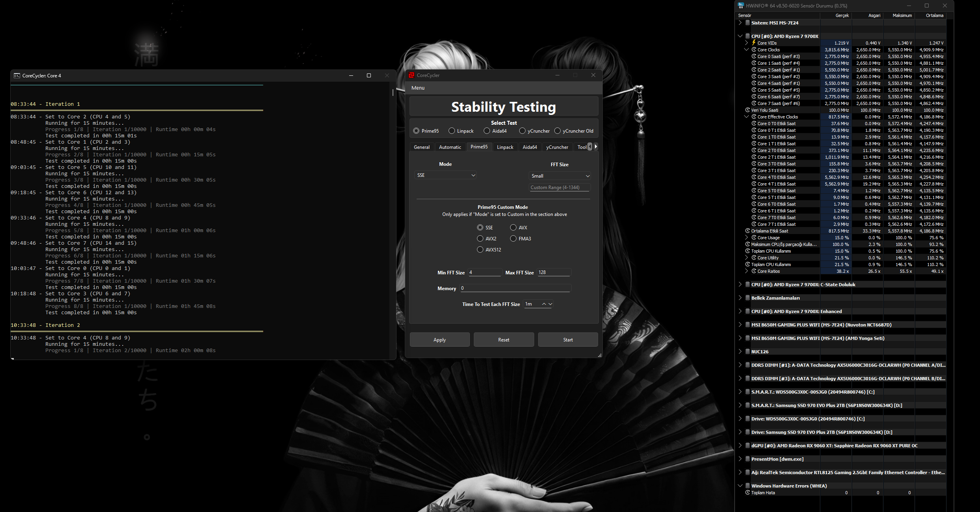This screenshot has height=512, width=980.
Task: Open the FFT Size dropdown showing Small
Action: tap(559, 176)
